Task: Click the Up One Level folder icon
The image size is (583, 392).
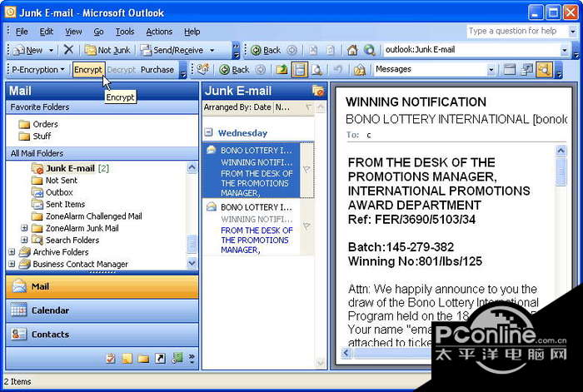Action: point(282,69)
